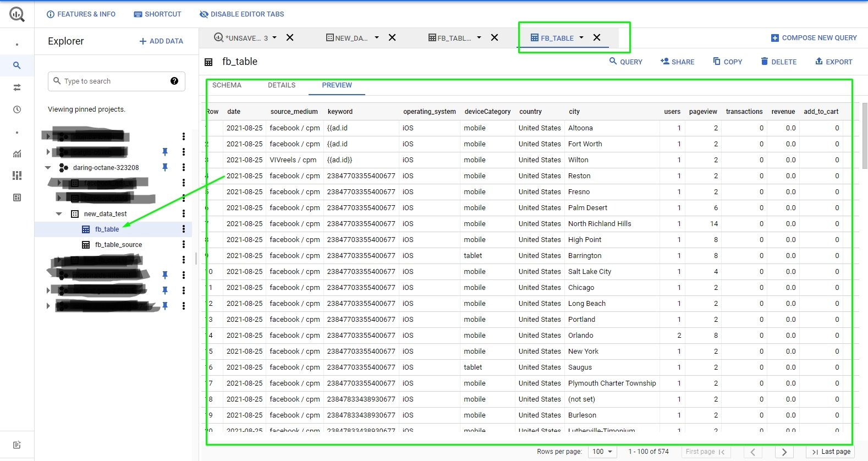Viewport: 868px width, 461px height.
Task: Collapse the daring-octane-323208 project node
Action: 48,167
